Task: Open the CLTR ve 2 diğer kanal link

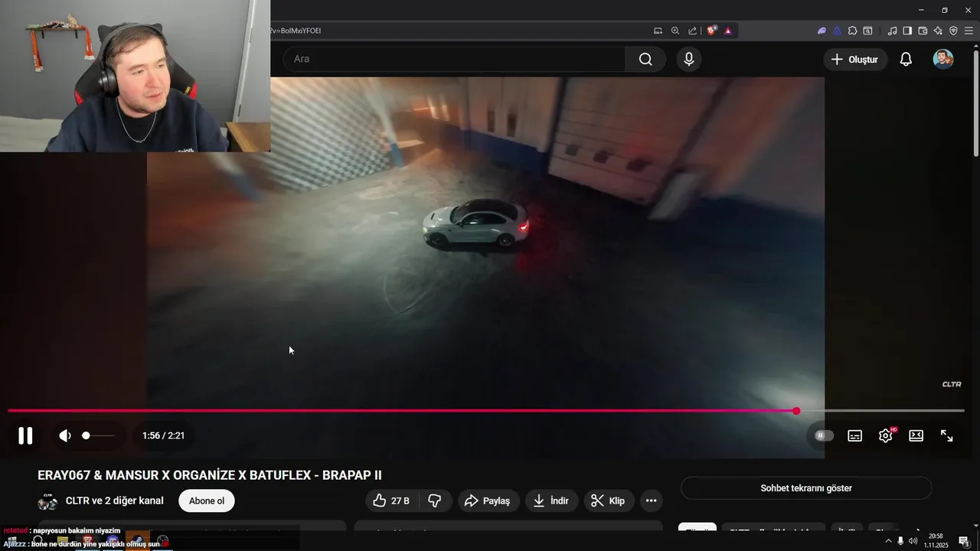Action: point(115,500)
